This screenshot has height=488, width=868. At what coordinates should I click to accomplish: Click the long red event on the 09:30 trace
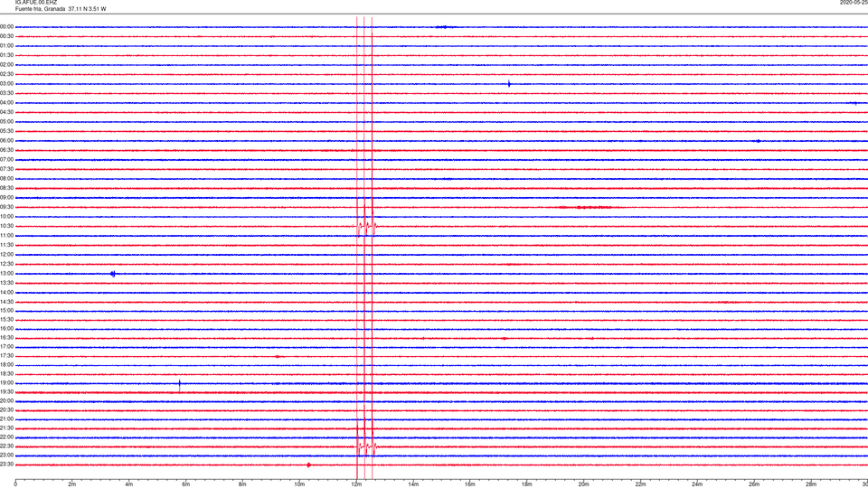coord(586,208)
